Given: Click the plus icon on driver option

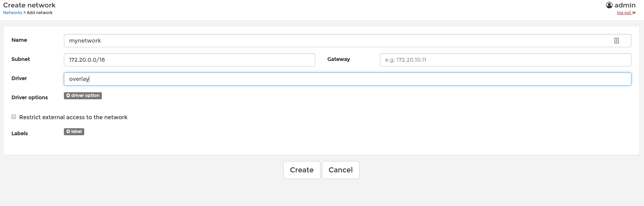Looking at the screenshot, I should (x=68, y=96).
